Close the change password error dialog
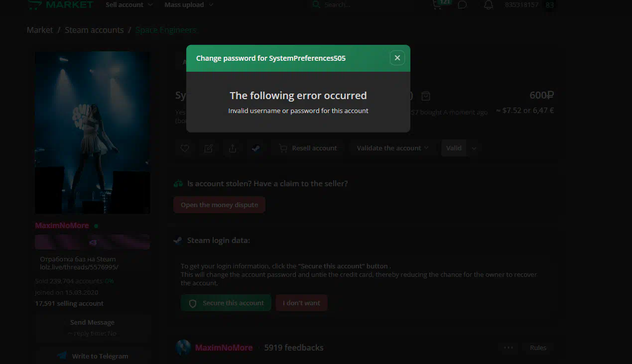The width and height of the screenshot is (632, 364). tap(397, 58)
